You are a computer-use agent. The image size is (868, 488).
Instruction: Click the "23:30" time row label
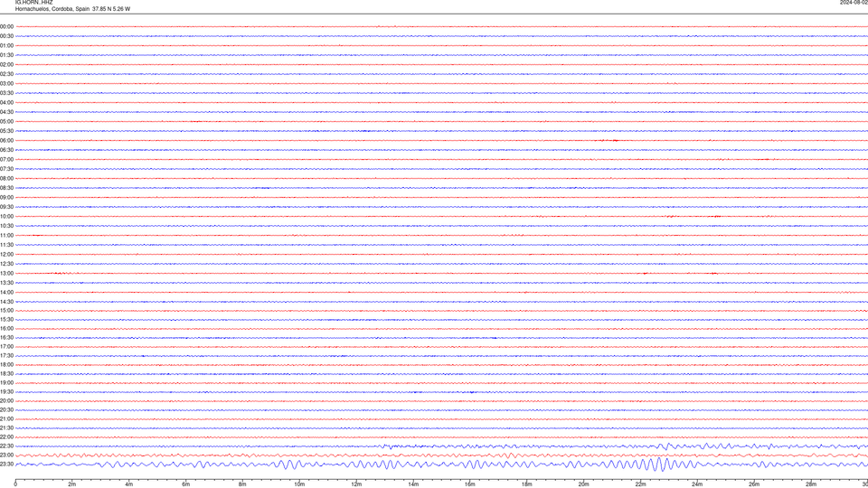tap(6, 465)
